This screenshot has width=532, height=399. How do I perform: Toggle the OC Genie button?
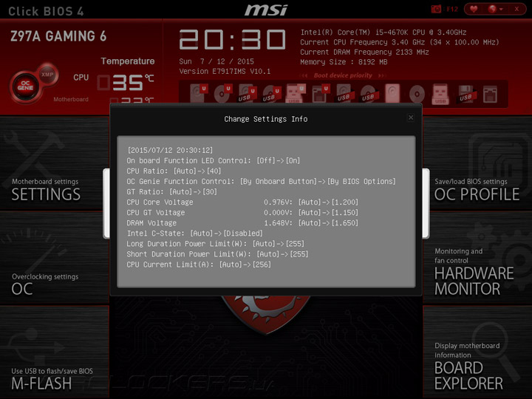(25, 86)
